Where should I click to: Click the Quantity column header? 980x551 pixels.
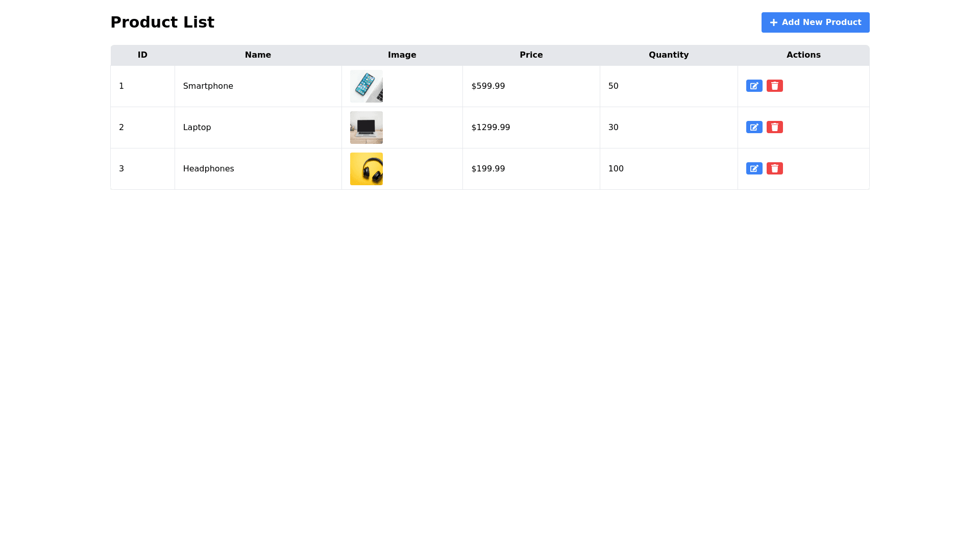[669, 55]
